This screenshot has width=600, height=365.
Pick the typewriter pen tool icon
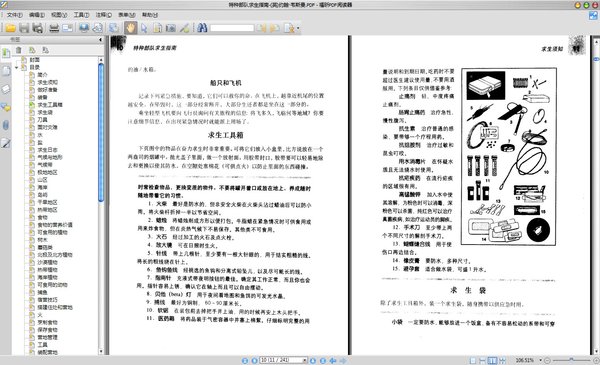point(184,28)
